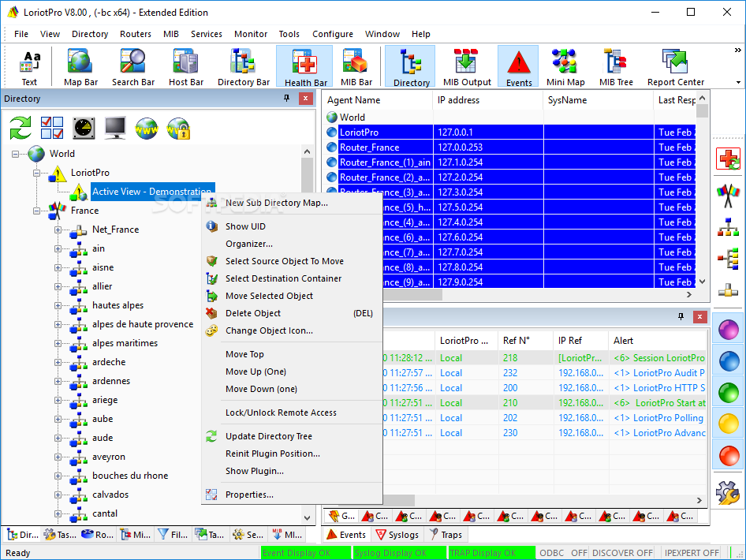
Task: Close the Directory panel
Action: click(305, 99)
